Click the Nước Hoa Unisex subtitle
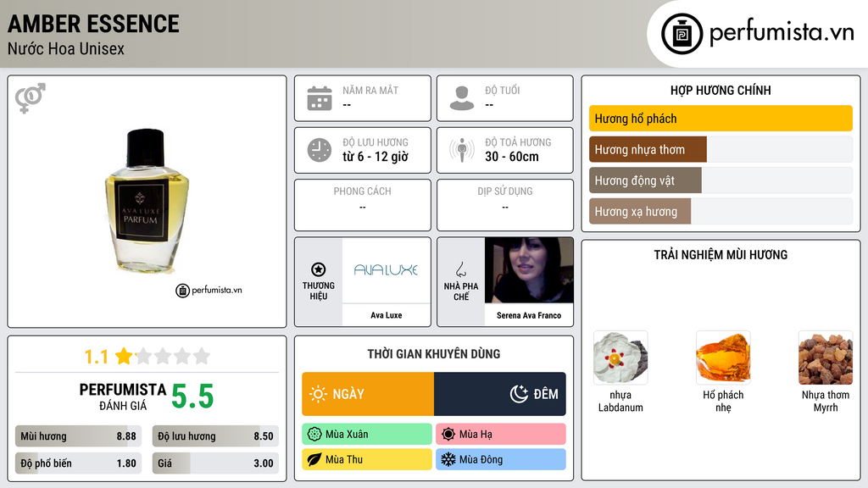Image resolution: width=868 pixels, height=488 pixels. click(x=66, y=49)
